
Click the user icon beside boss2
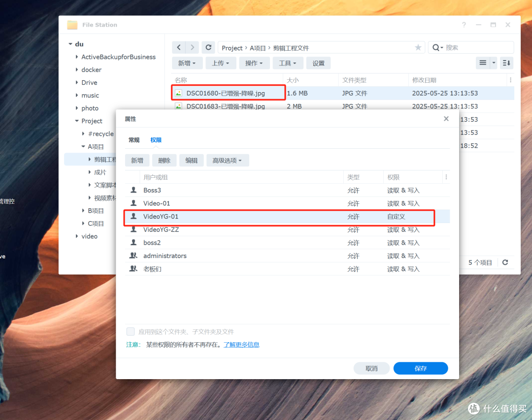133,243
